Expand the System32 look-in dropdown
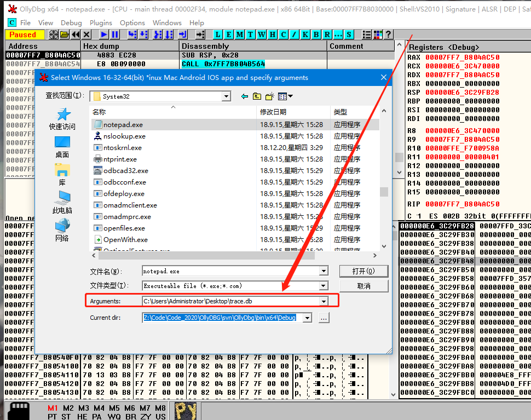This screenshot has width=531, height=420. [226, 96]
